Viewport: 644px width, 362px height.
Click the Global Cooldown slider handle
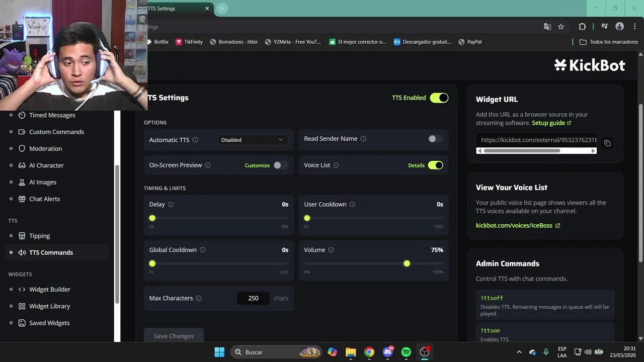tap(152, 263)
